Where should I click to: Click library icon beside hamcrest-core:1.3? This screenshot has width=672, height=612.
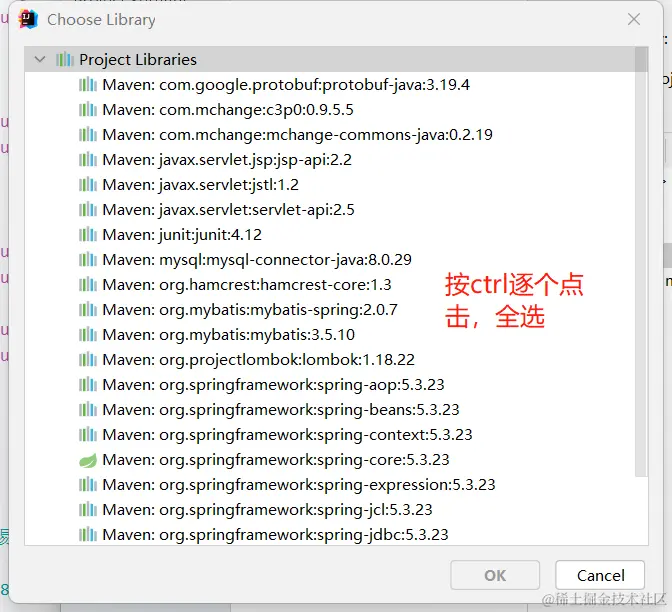(x=88, y=285)
